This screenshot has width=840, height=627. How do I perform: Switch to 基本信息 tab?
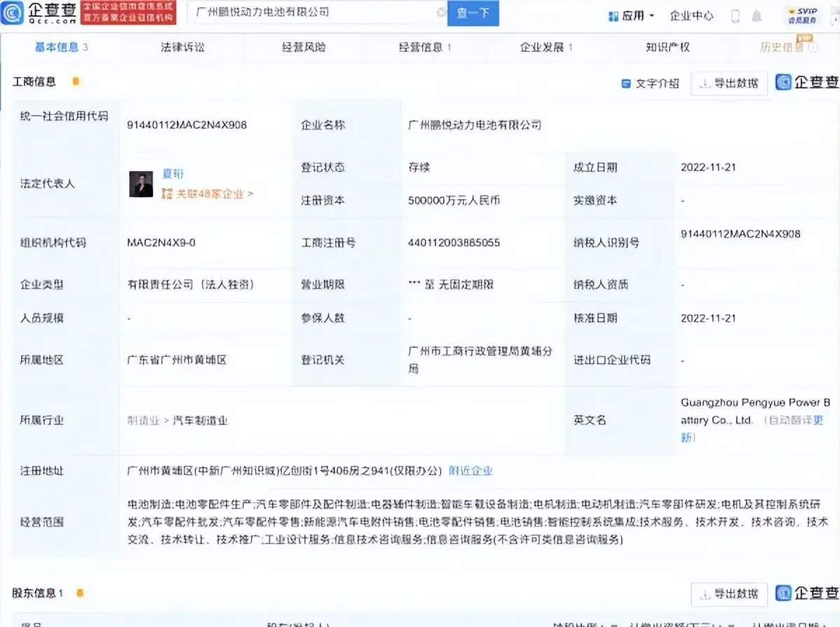coord(61,47)
